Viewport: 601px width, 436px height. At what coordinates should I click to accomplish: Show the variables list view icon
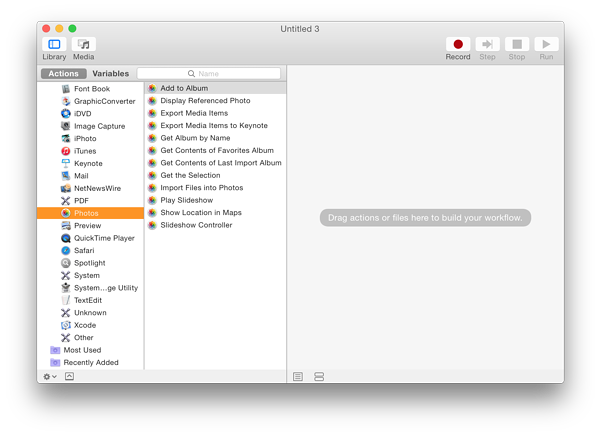pyautogui.click(x=319, y=377)
